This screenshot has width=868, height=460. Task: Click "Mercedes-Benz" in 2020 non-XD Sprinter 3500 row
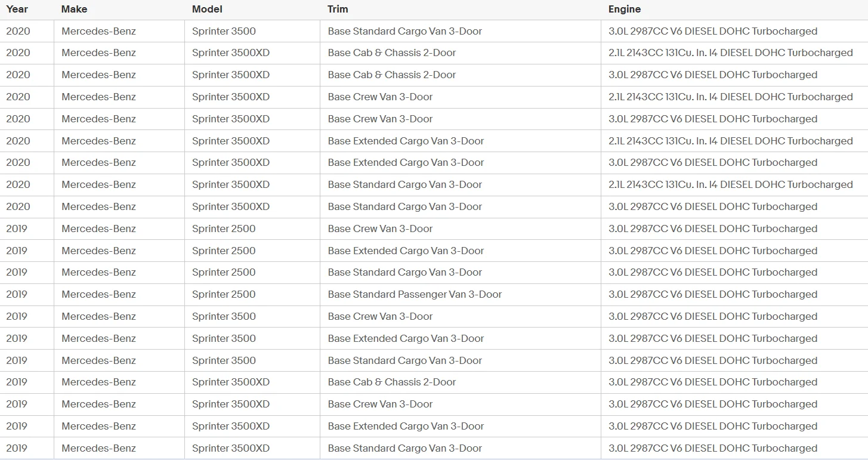pos(98,31)
